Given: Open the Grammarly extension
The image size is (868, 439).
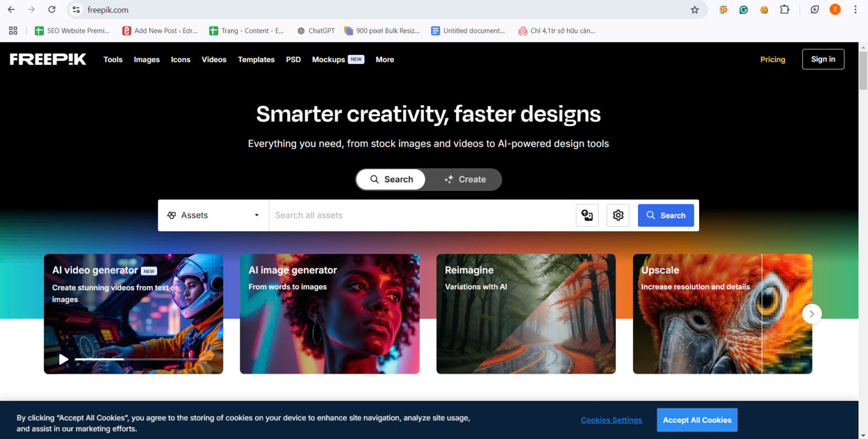Looking at the screenshot, I should coord(743,10).
